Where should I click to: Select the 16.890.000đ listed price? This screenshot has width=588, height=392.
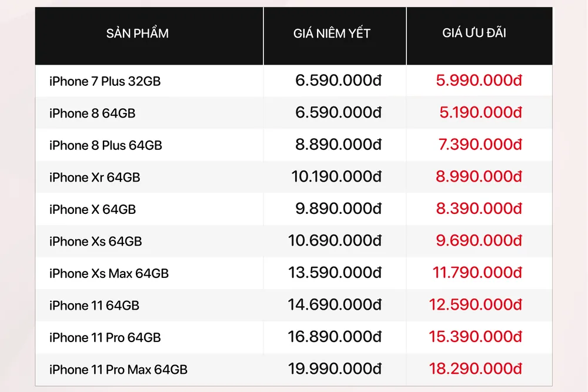pyautogui.click(x=335, y=337)
